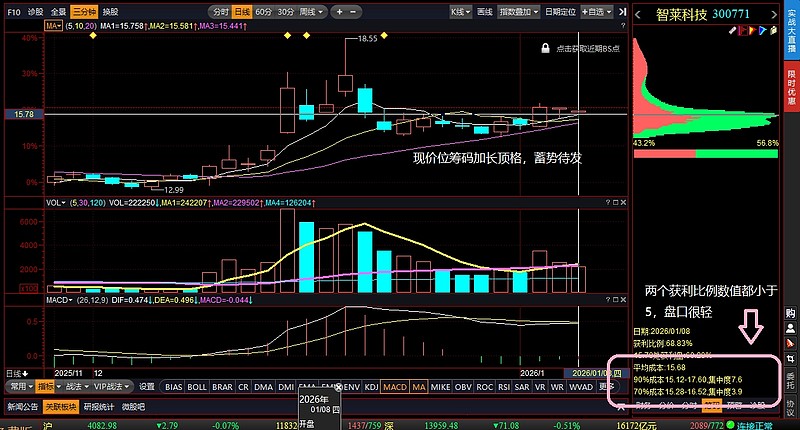Image resolution: width=800 pixels, height=430 pixels.
Task: Click the 设置 settings button
Action: 146,386
